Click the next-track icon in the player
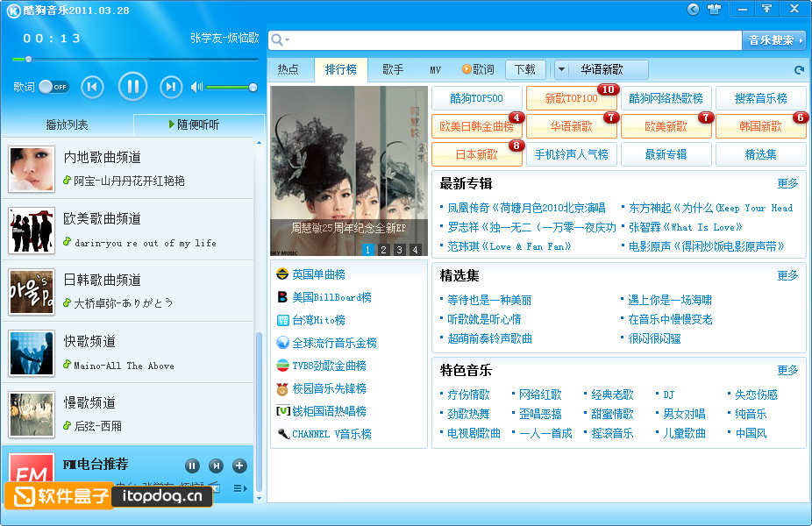 click(169, 87)
